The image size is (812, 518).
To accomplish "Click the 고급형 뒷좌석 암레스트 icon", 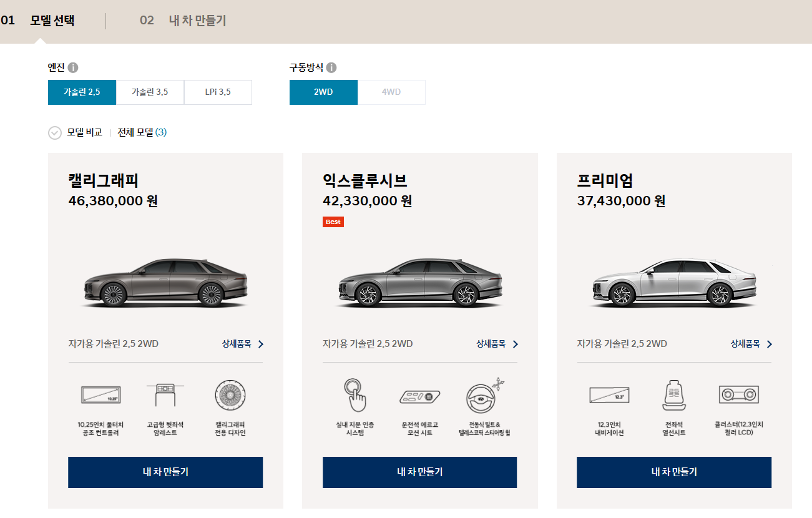I will pyautogui.click(x=165, y=395).
